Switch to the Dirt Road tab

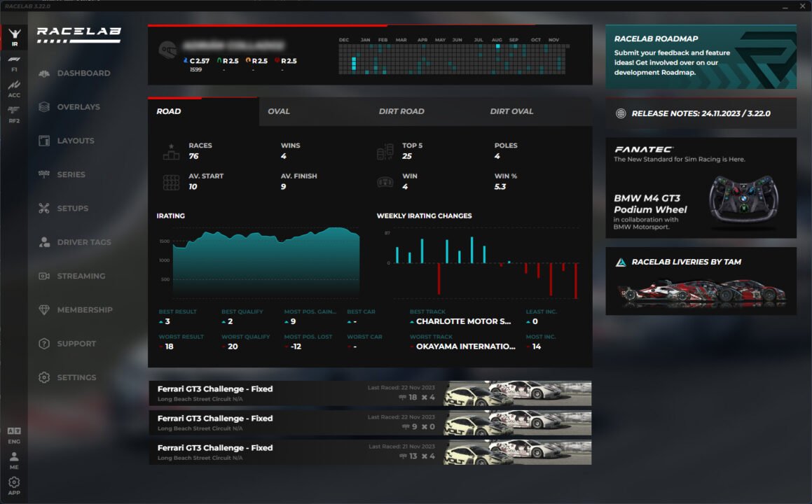pos(426,111)
